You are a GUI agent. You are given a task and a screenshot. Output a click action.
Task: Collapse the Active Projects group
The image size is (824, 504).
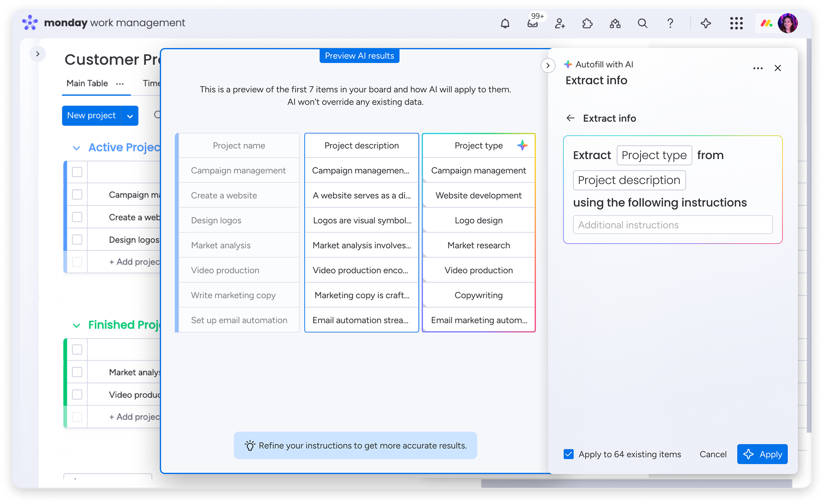76,148
